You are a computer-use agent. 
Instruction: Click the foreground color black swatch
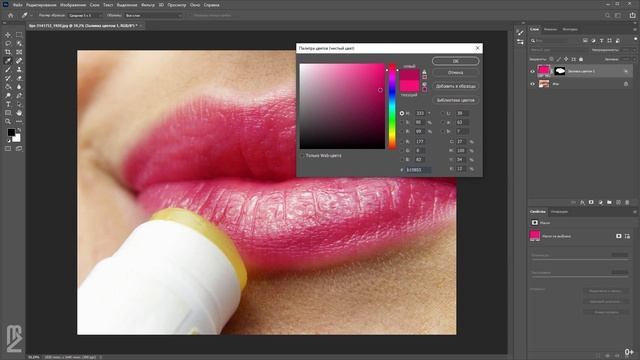(x=11, y=132)
